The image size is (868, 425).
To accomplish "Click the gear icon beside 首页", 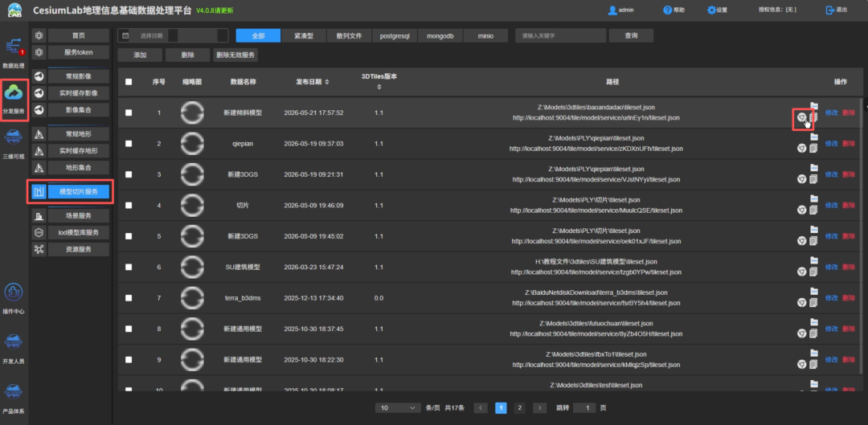I will pos(39,35).
